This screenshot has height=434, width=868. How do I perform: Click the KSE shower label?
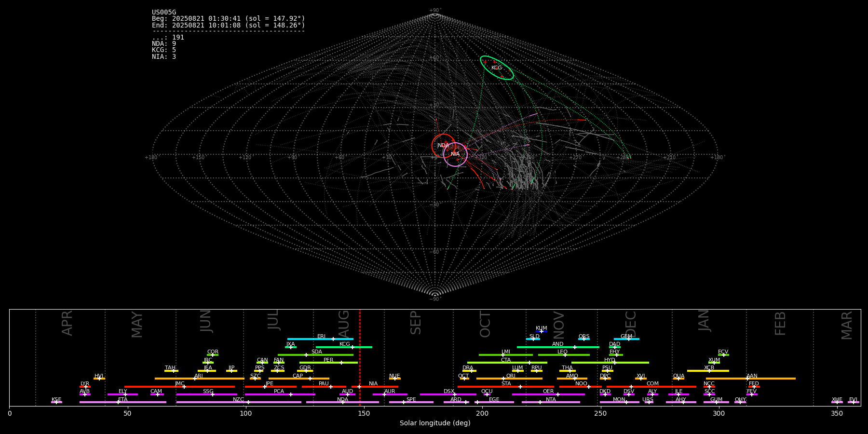click(56, 400)
